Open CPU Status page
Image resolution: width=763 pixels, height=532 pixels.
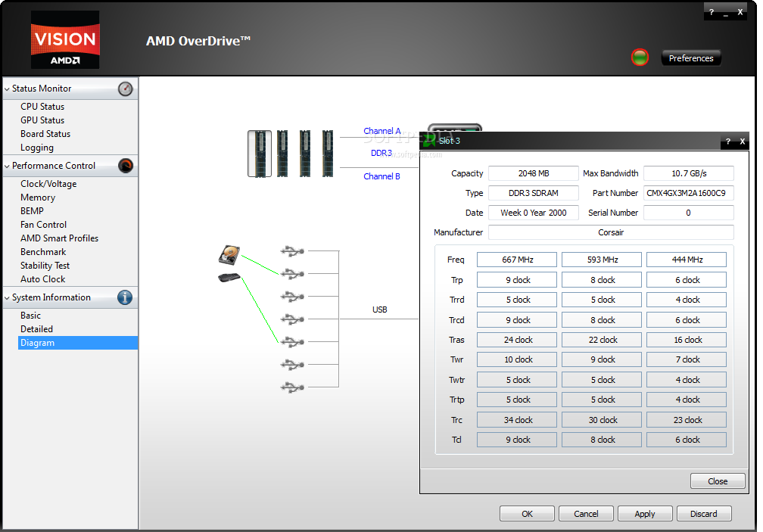[x=42, y=107]
